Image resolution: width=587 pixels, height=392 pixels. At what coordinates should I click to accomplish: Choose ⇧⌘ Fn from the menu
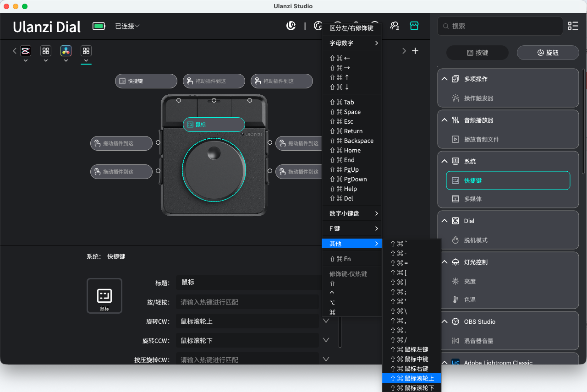pos(352,259)
